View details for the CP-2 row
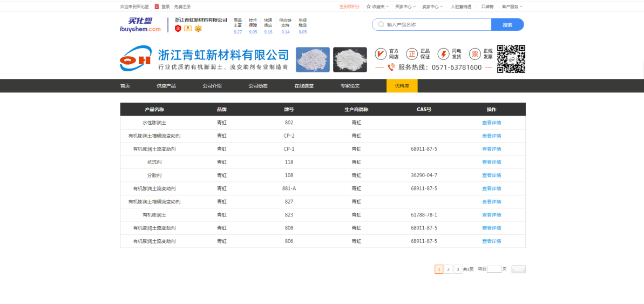Viewport: 644px width, 304px height. tap(492, 136)
